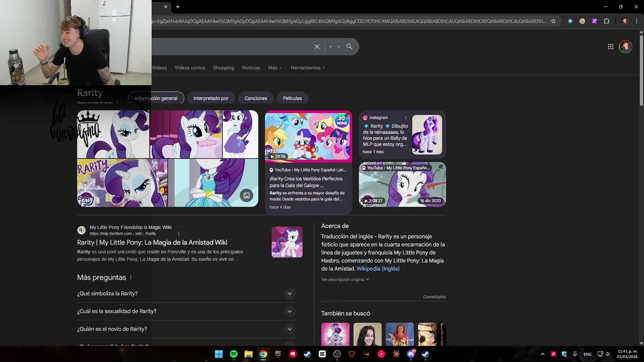This screenshot has width=644, height=362.
Task: Open Rarity thumbnail beside the wiki result
Action: point(287,242)
